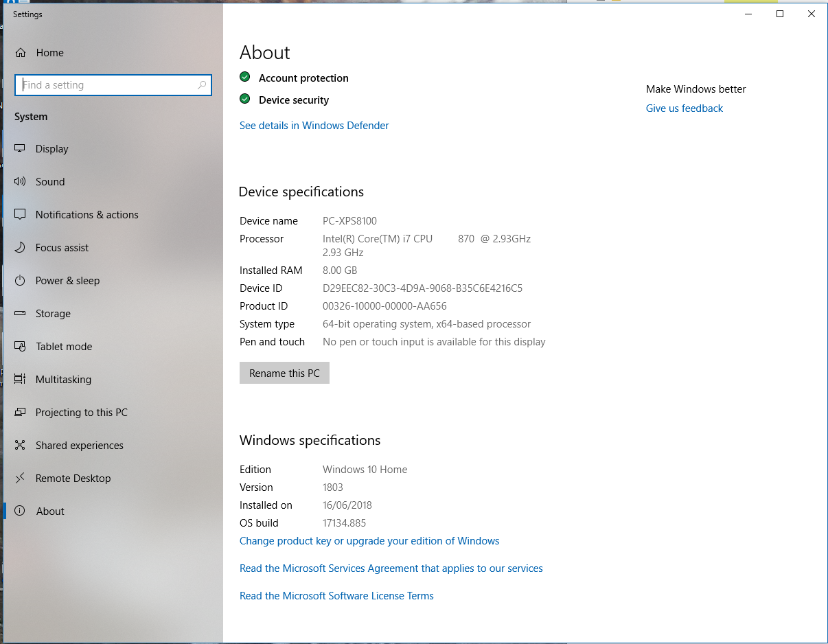Select the Version value 1803
Screen dimensions: 828x644
tap(333, 487)
